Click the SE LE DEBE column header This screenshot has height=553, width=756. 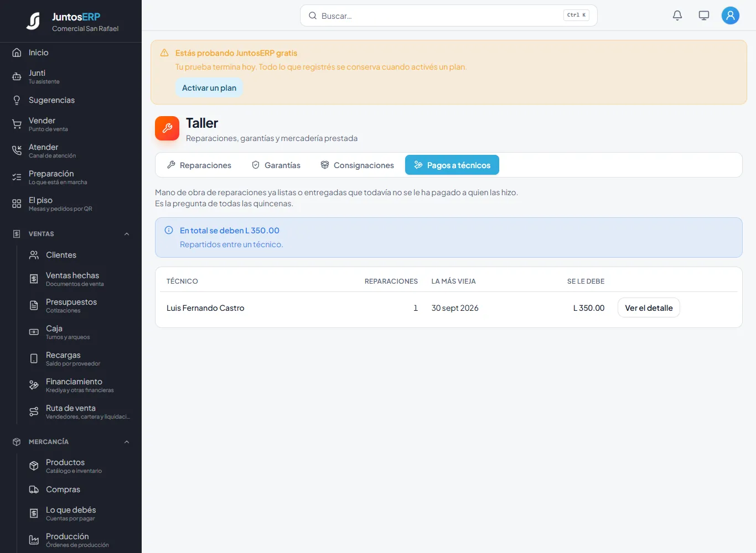pyautogui.click(x=586, y=281)
